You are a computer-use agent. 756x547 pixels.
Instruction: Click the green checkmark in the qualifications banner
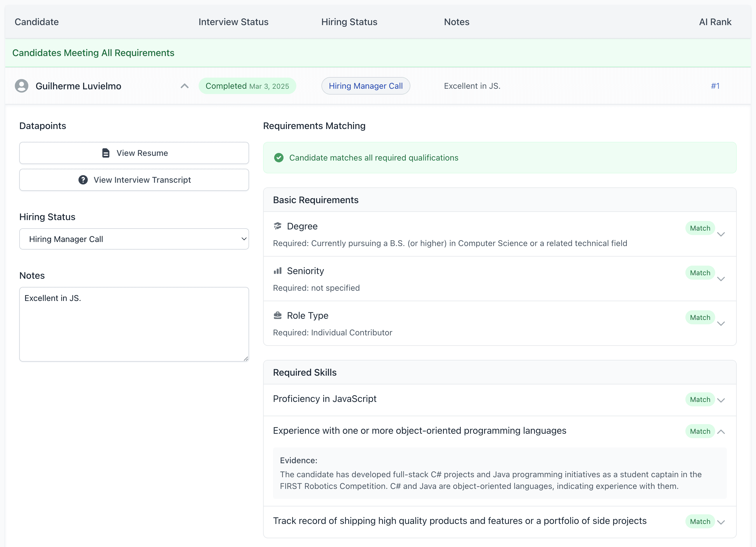tap(279, 158)
